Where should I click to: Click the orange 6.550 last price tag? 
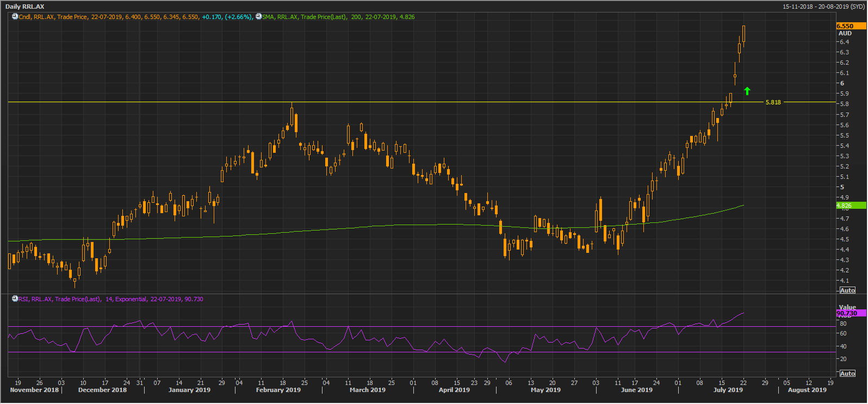851,26
